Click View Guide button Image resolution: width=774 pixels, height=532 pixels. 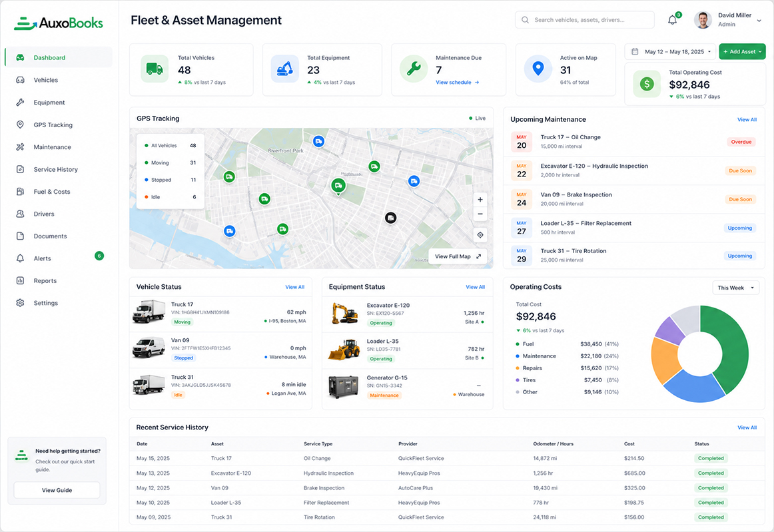coord(57,490)
